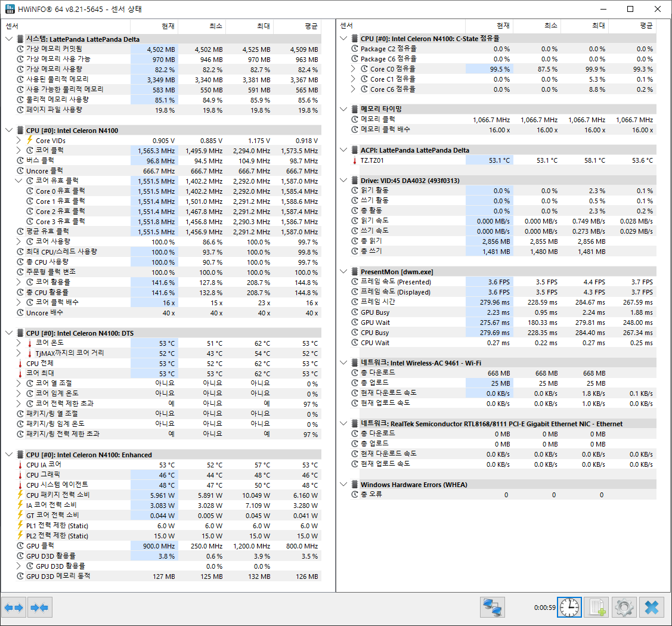This screenshot has height=626, width=672.
Task: Click the chip icon of ACPI LattePanda group
Action: pyautogui.click(x=354, y=150)
